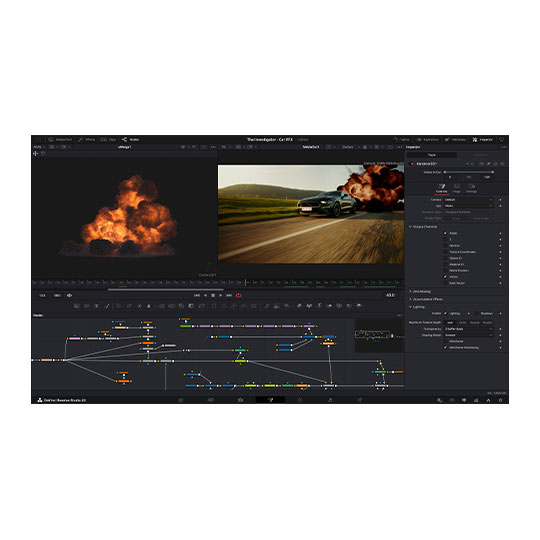540x540 pixels.
Task: Add a Text 3D node from toolbar
Action: (319, 306)
